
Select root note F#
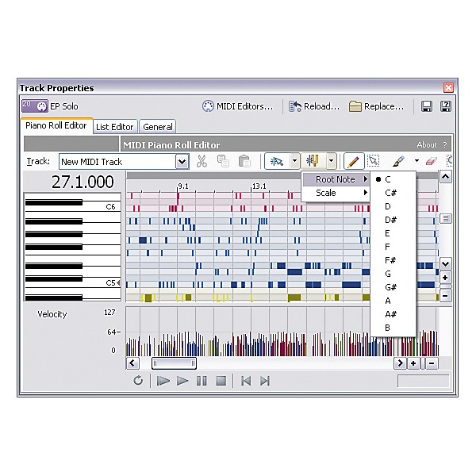click(x=393, y=260)
